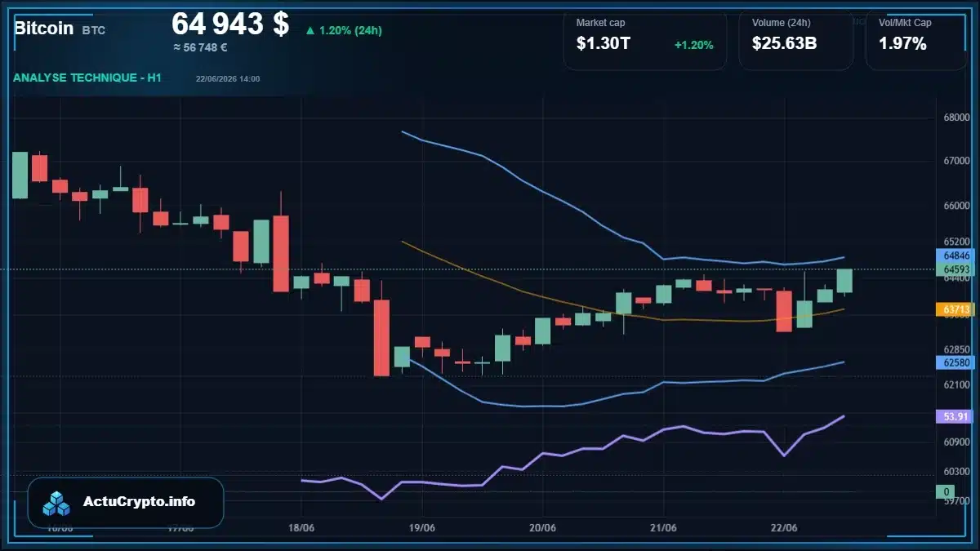This screenshot has height=551, width=980.
Task: Click the purple 53.91 RSI value tag
Action: click(955, 416)
